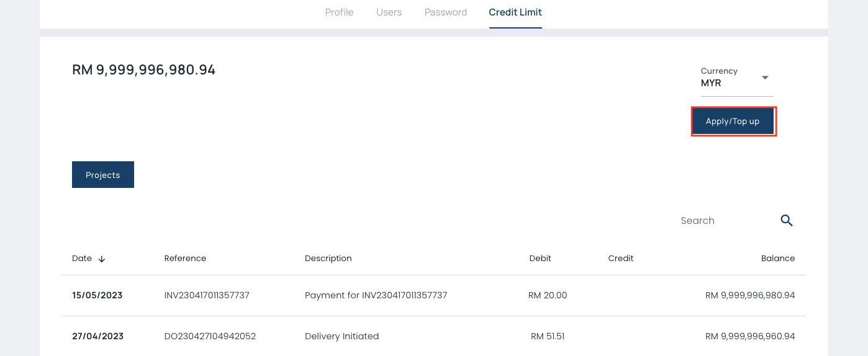Open the Users tab
The height and width of the screenshot is (356, 868).
tap(389, 12)
